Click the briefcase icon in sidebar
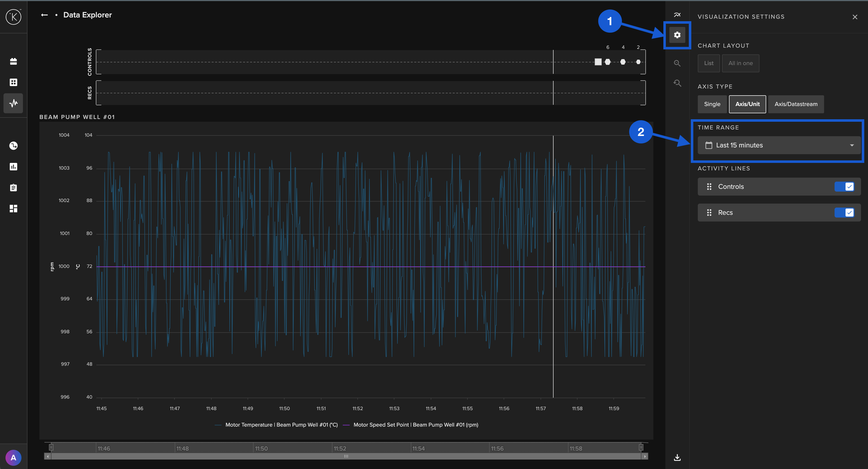The height and width of the screenshot is (469, 868). pyautogui.click(x=13, y=61)
